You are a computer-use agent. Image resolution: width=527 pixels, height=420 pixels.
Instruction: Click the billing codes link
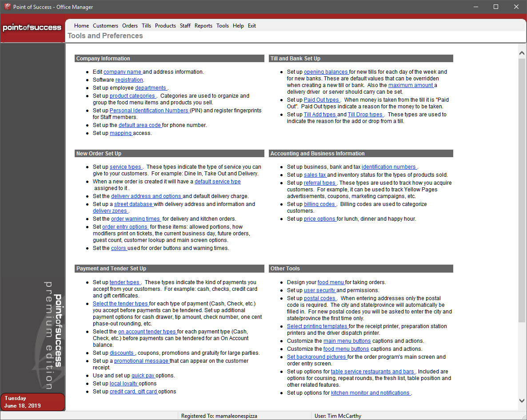pyautogui.click(x=319, y=205)
